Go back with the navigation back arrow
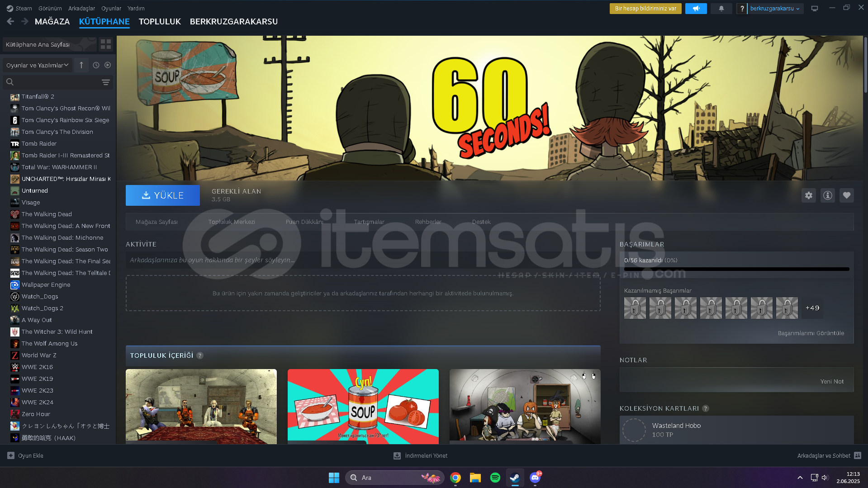 pos(10,21)
